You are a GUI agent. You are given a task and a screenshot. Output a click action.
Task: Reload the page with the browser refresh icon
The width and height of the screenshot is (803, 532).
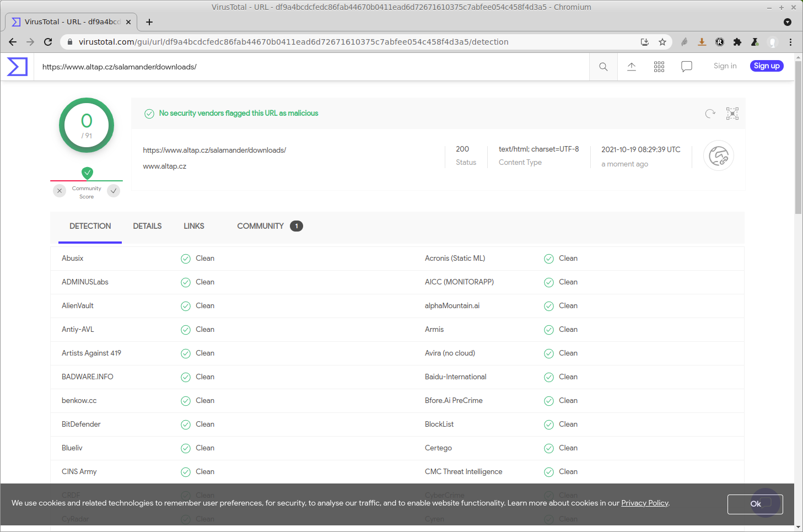tap(48, 42)
